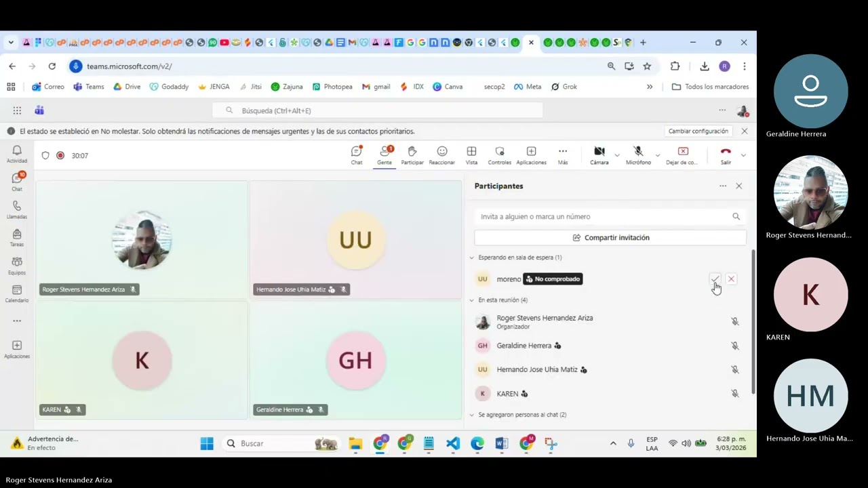Viewport: 868px width, 488px height.
Task: Close the Participantes panel
Action: point(739,186)
